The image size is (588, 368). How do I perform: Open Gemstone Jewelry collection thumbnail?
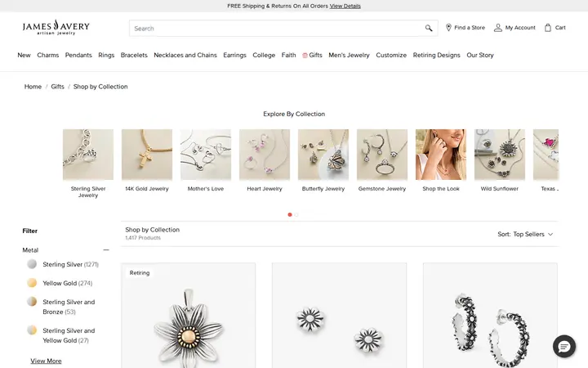382,155
